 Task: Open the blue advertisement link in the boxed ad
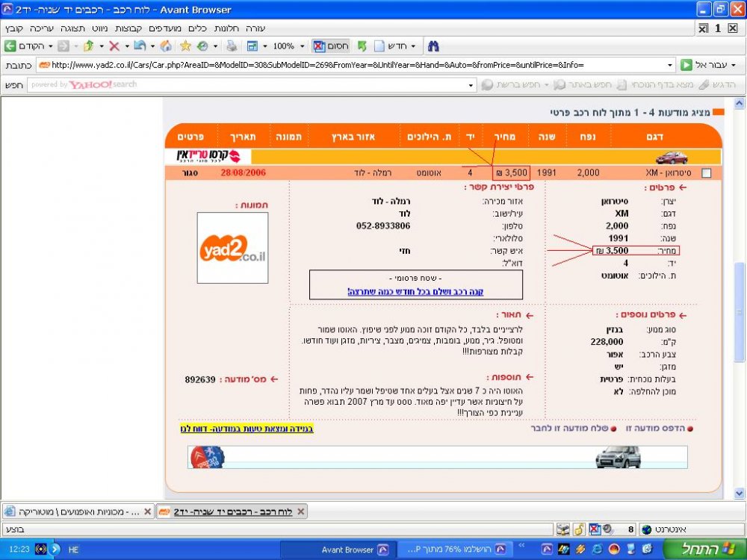click(x=415, y=291)
